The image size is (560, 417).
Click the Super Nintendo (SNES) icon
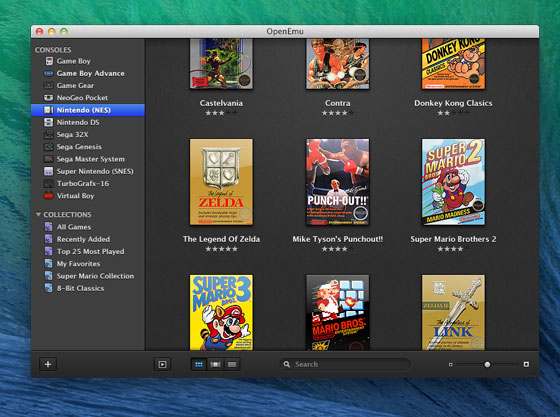click(49, 171)
